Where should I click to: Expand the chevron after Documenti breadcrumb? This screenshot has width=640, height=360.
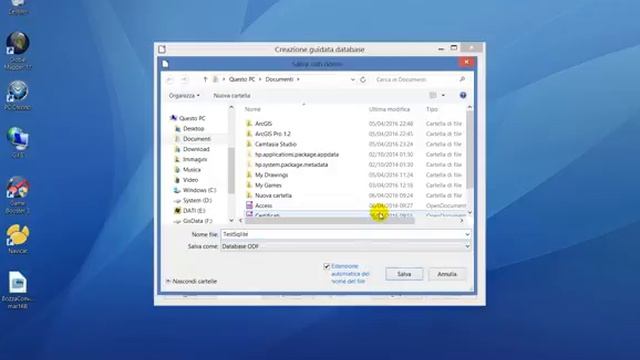coord(298,79)
